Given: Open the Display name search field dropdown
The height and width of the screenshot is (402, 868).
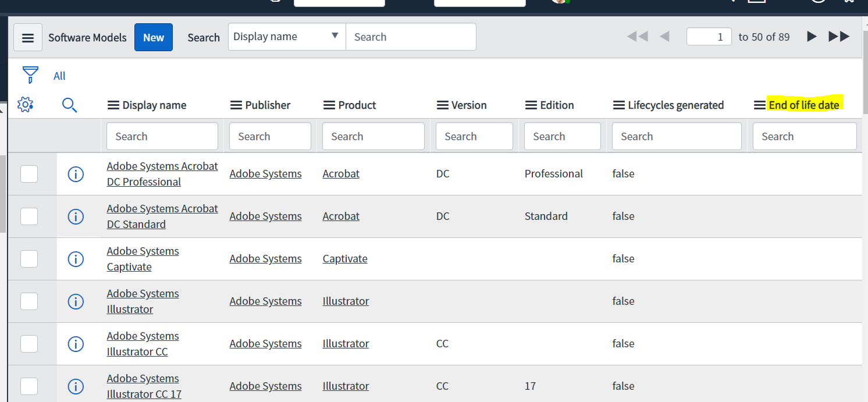Looking at the screenshot, I should tap(287, 37).
